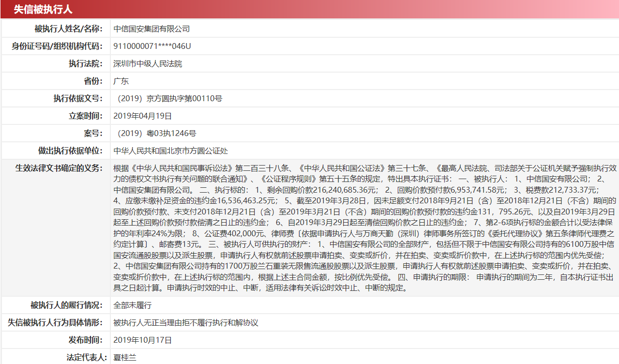The image size is (619, 364).
Task: Select the 发布时间 label
Action: tap(86, 340)
